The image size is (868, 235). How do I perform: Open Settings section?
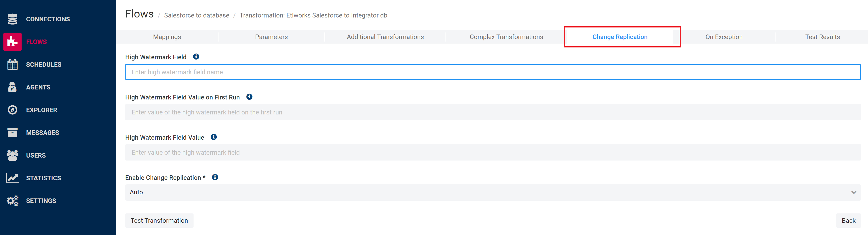tap(41, 201)
